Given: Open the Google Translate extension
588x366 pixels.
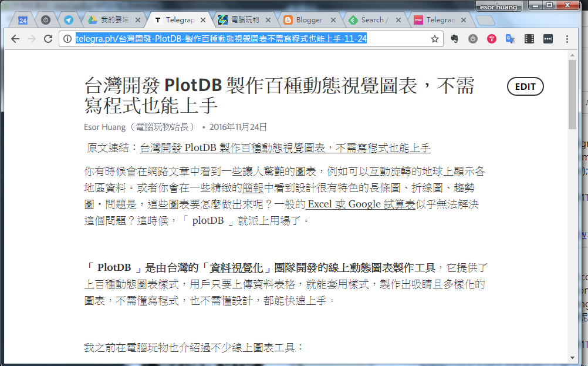Looking at the screenshot, I should (x=511, y=39).
